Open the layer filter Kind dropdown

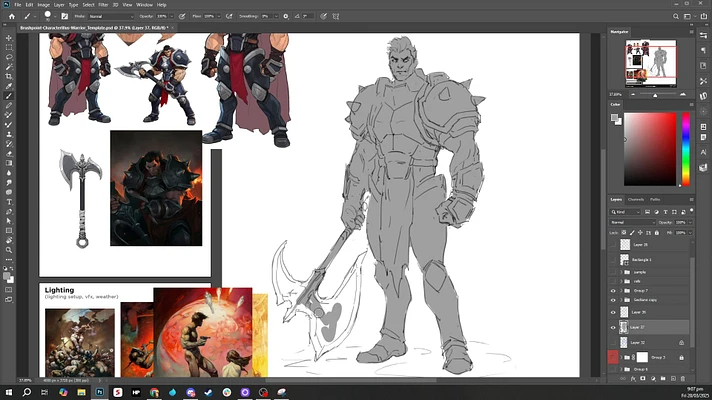click(625, 212)
